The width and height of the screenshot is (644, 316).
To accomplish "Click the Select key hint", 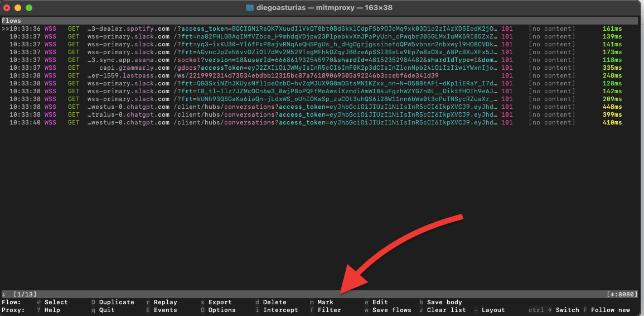I will point(52,302).
